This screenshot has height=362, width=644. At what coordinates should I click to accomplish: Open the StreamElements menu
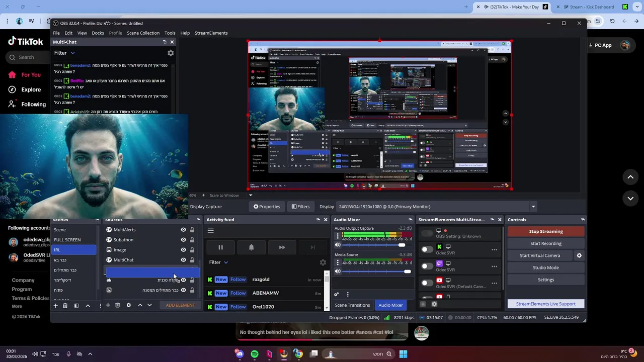tap(211, 33)
